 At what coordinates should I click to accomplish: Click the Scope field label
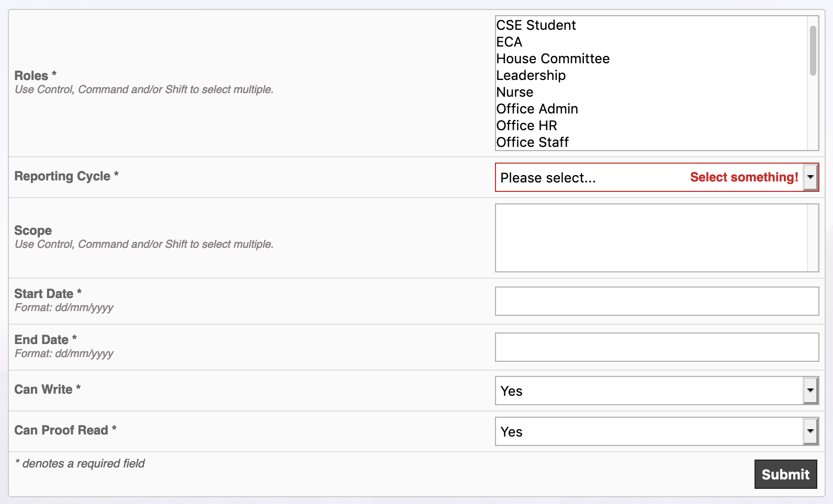coord(33,231)
